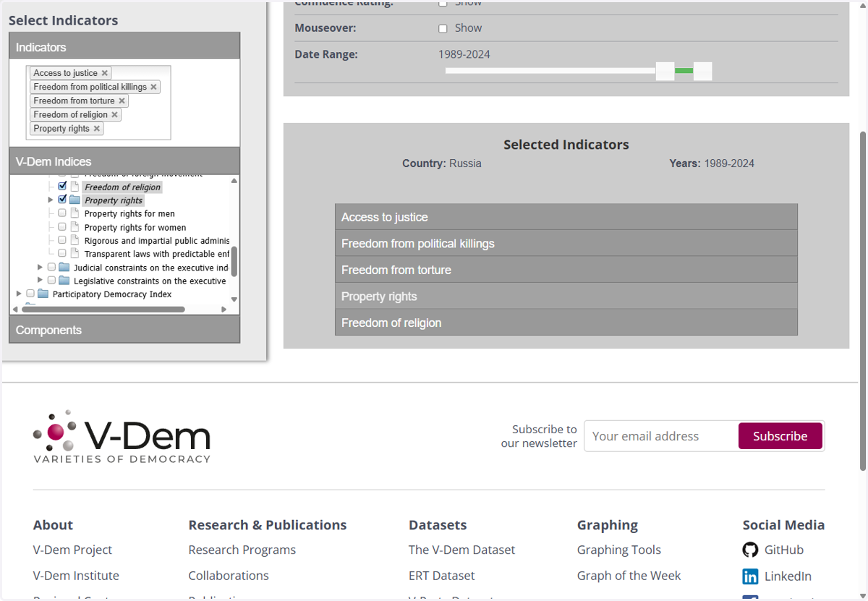The height and width of the screenshot is (601, 868).
Task: Click the Freedom of religion document icon
Action: point(75,187)
